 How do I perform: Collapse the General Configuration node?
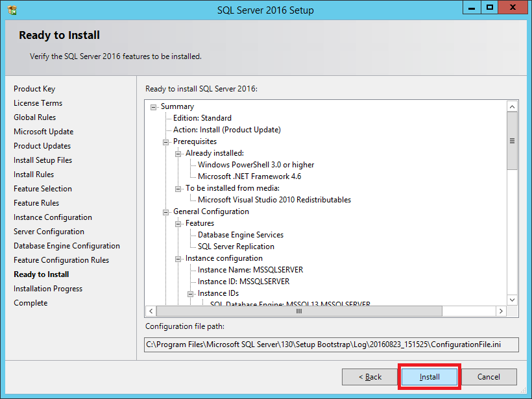click(166, 212)
